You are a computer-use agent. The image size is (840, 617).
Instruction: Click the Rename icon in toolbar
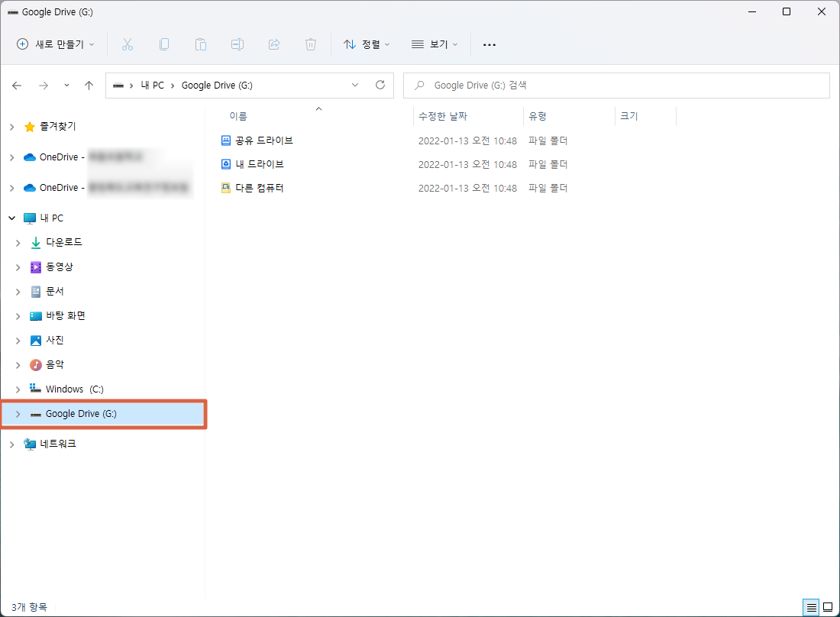[237, 44]
